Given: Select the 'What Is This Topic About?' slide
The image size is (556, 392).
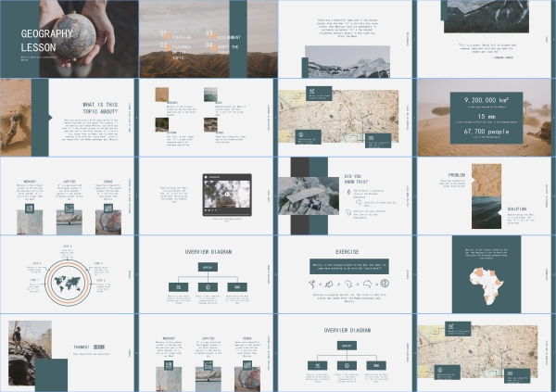Looking at the screenshot, I should (x=69, y=116).
